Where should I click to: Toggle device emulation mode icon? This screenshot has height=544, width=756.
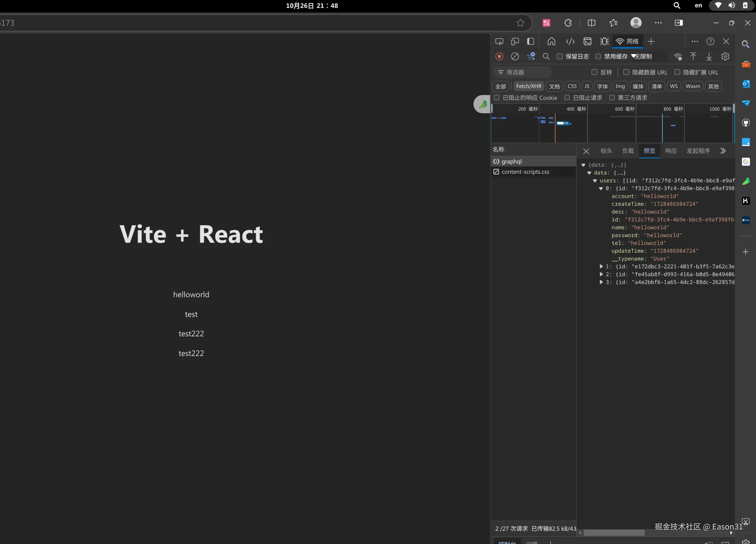coord(515,41)
